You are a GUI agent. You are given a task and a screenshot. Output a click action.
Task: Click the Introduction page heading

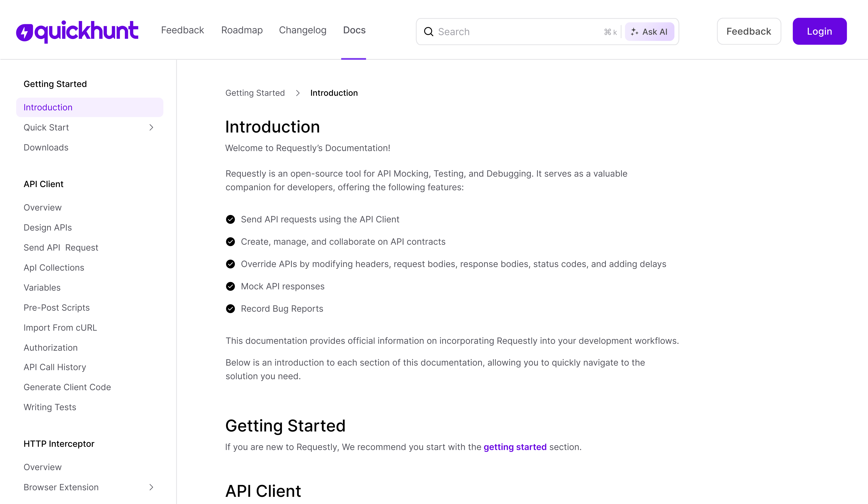[x=272, y=127]
